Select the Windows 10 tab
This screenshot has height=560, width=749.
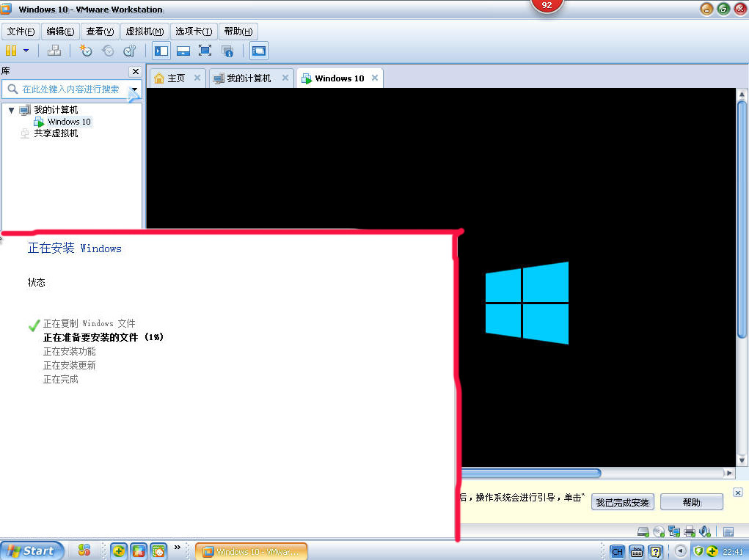point(334,78)
